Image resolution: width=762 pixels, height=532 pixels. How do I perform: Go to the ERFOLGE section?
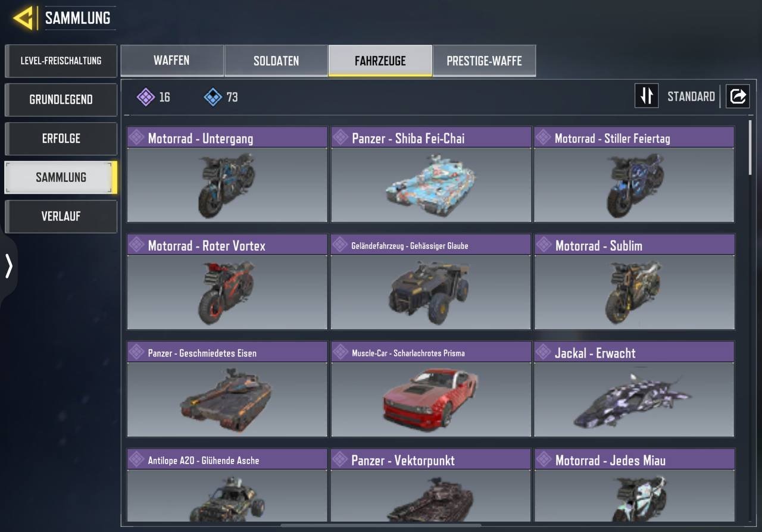pyautogui.click(x=61, y=138)
